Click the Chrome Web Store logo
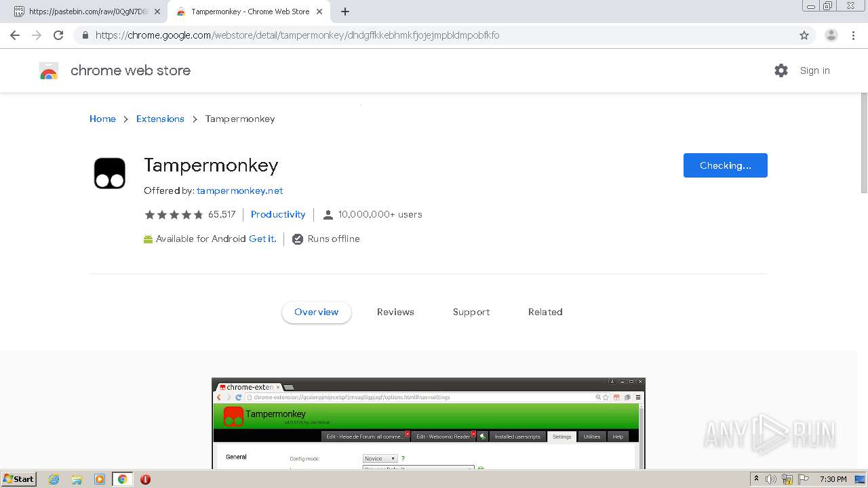 click(49, 70)
